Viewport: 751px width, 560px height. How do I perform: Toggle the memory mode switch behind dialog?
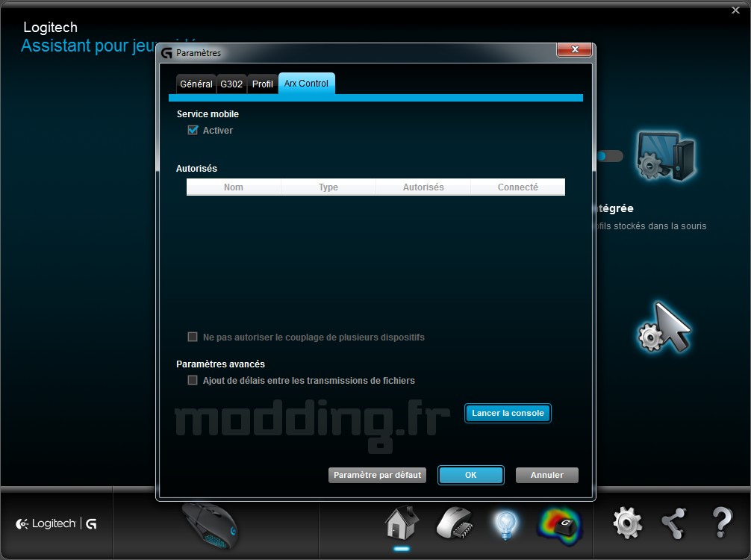click(609, 156)
